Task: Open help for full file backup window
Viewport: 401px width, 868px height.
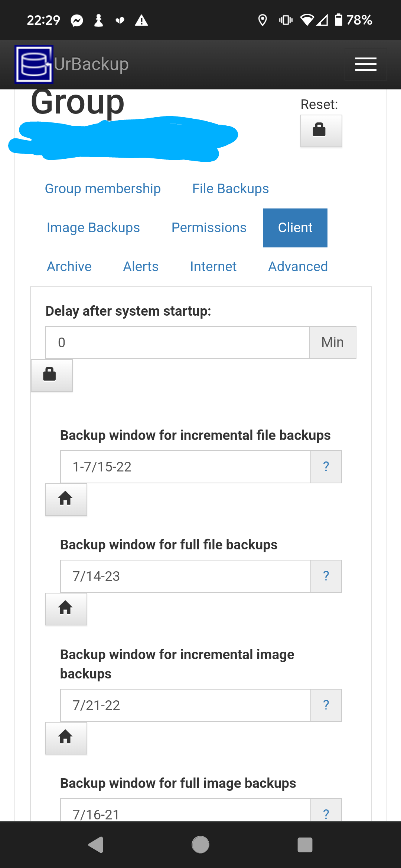Action: 326,576
